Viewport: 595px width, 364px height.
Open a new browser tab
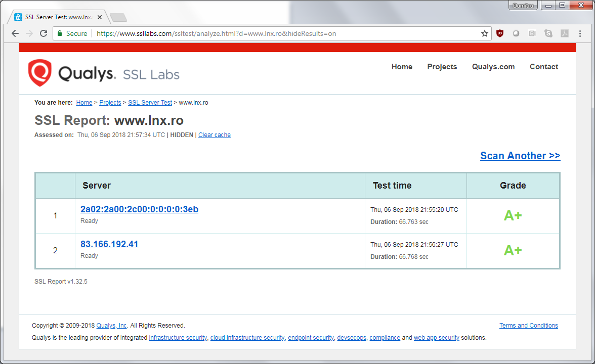[118, 17]
